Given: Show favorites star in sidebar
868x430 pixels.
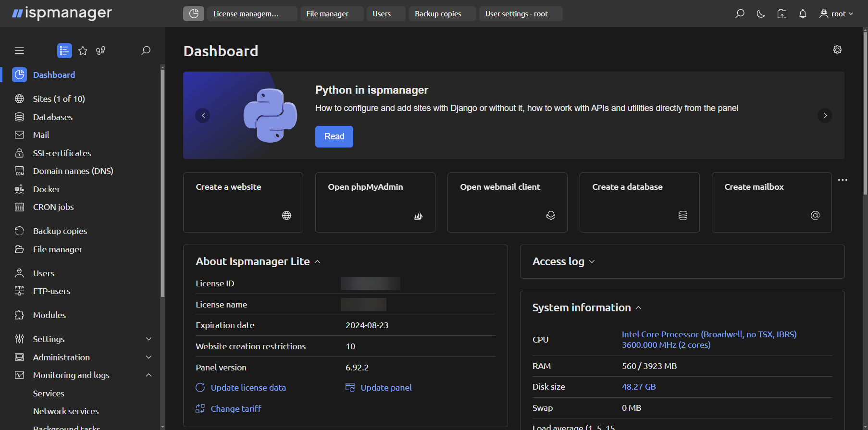Looking at the screenshot, I should [x=83, y=50].
